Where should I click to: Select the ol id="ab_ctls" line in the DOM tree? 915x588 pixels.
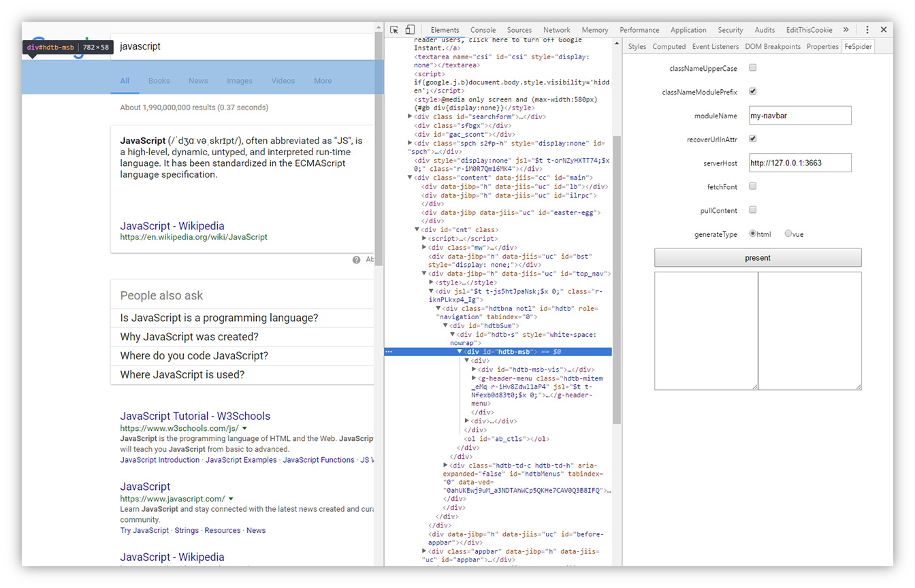[x=507, y=439]
